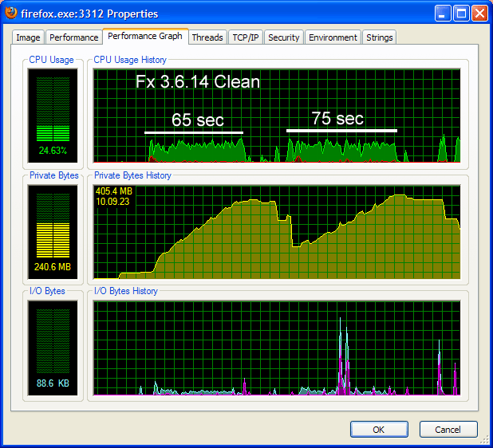Image resolution: width=493 pixels, height=448 pixels.
Task: Click the CPU Usage History graph
Action: [x=277, y=116]
